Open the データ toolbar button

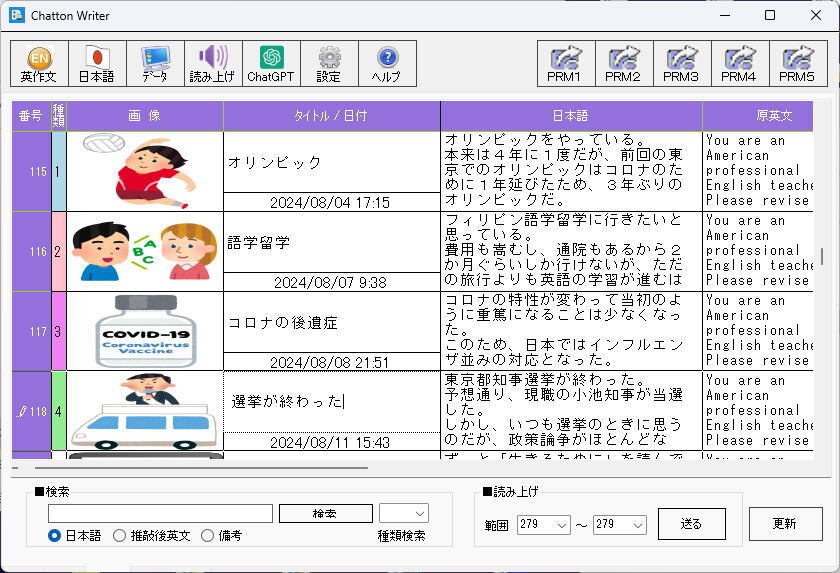(155, 64)
